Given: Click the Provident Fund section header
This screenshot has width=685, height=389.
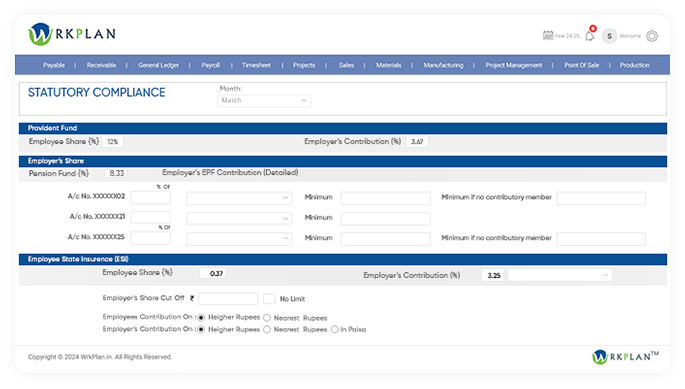Looking at the screenshot, I should pos(342,128).
